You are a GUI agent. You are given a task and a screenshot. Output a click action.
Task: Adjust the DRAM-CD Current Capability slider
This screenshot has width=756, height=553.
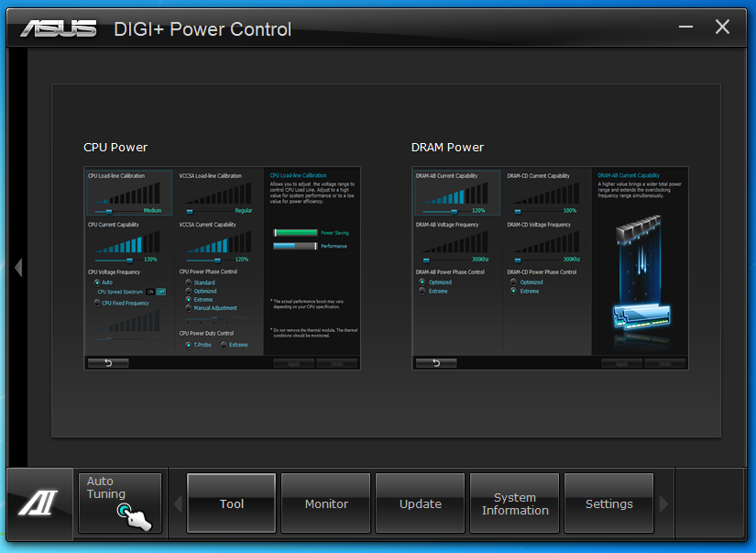pos(518,211)
